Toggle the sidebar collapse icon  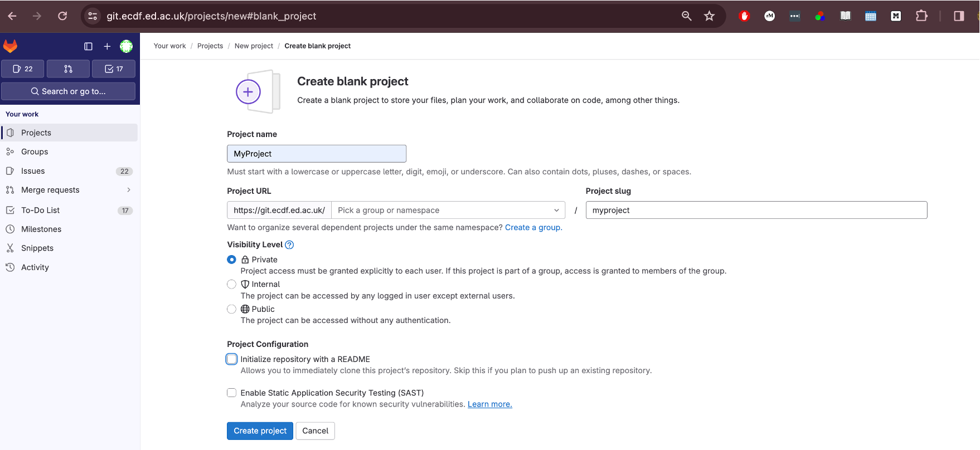(88, 46)
